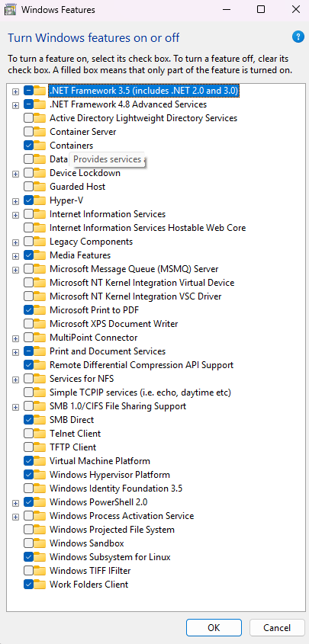
Task: Click the folder icon beside SMB Direct
Action: point(40,420)
